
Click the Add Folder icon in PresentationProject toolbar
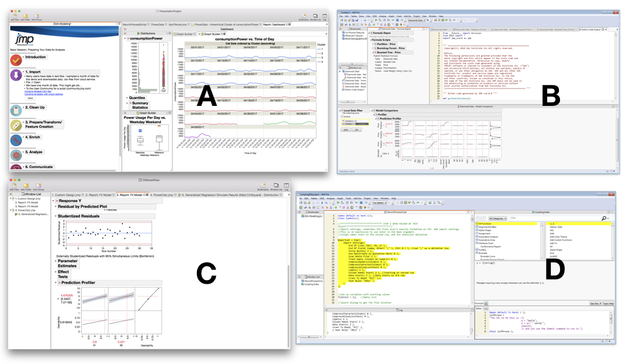pyautogui.click(x=26, y=16)
